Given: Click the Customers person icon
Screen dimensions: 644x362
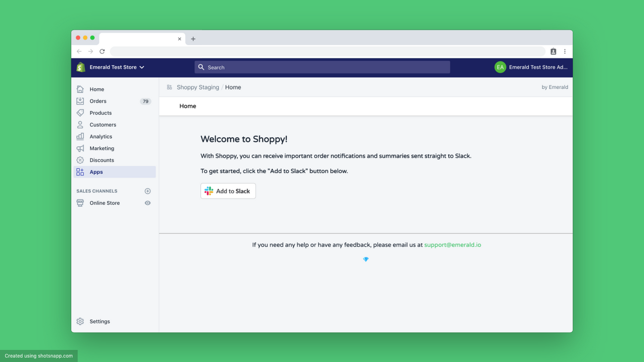Looking at the screenshot, I should (x=80, y=125).
